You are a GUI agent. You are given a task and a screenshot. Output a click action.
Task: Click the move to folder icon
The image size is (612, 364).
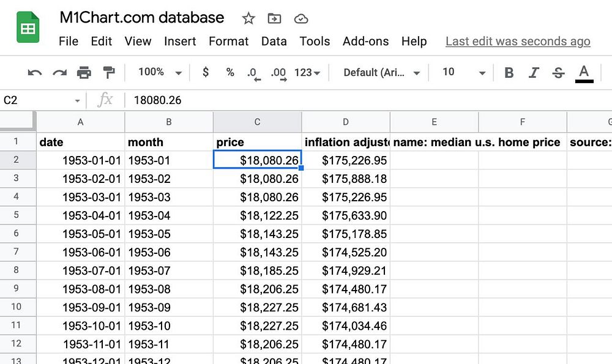point(274,18)
